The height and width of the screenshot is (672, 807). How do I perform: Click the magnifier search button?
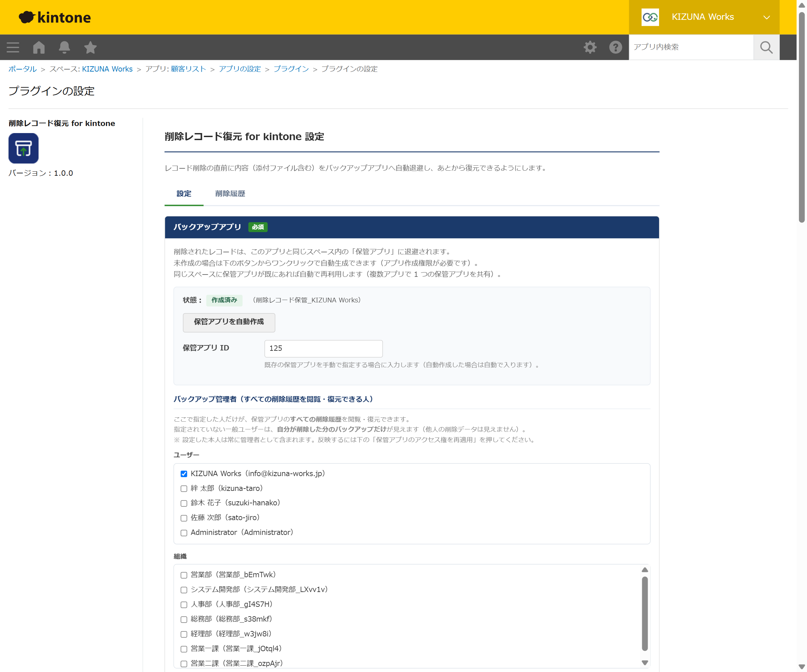coord(766,47)
